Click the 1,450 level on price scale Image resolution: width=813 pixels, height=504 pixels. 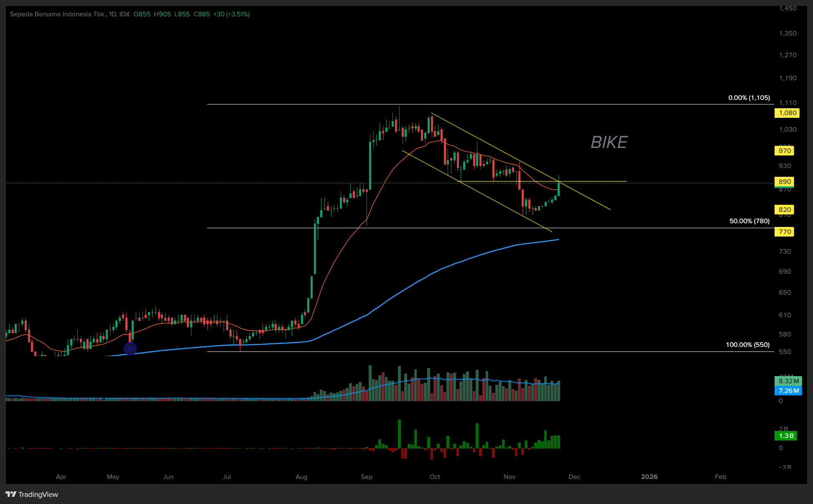coord(788,8)
